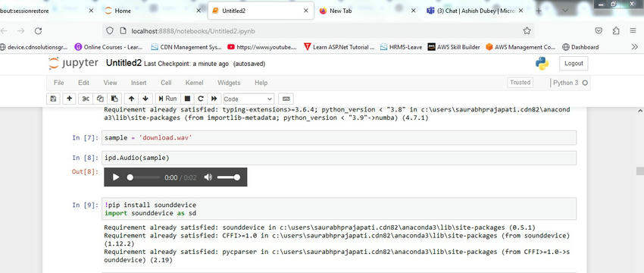
Task: Mute the audio with speaker icon
Action: pyautogui.click(x=208, y=177)
